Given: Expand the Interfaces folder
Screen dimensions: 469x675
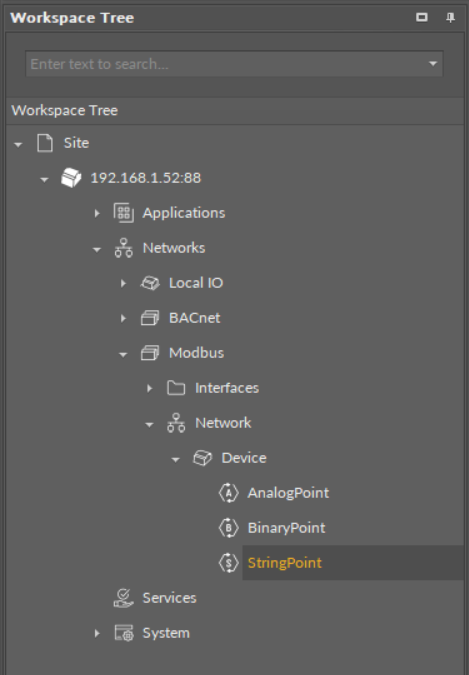Looking at the screenshot, I should tap(149, 388).
